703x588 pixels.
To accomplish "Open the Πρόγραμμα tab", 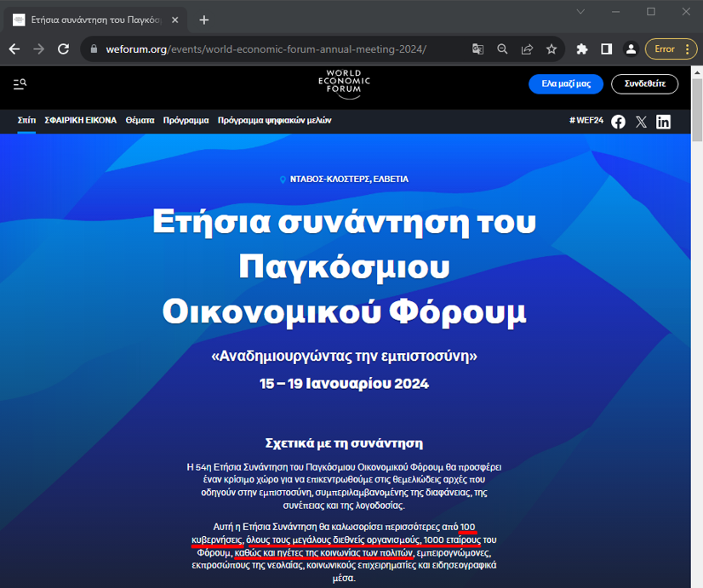I will 186,120.
